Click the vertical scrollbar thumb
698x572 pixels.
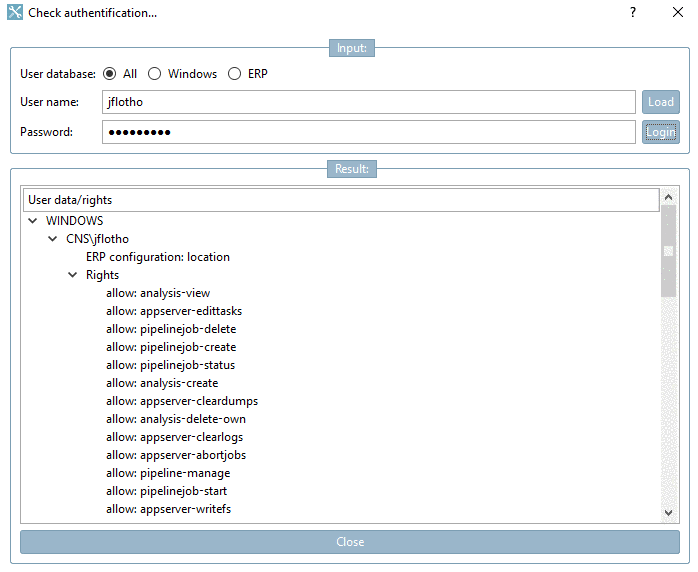click(668, 251)
